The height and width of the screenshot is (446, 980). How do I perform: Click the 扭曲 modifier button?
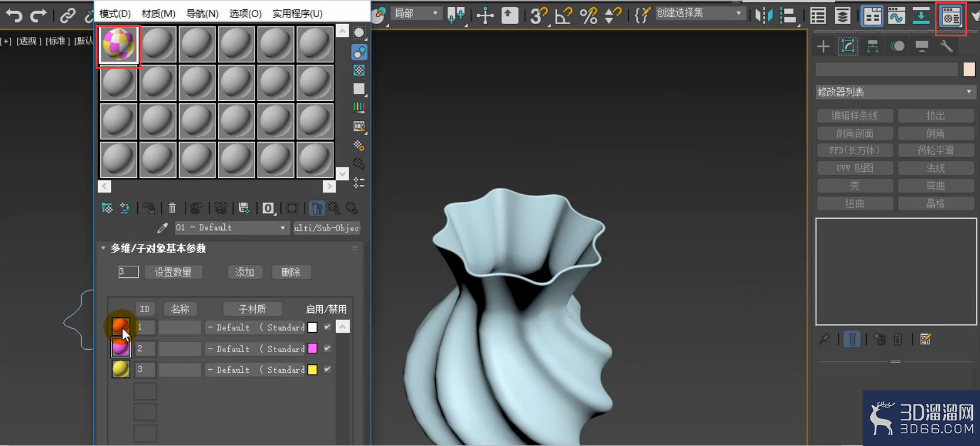(855, 204)
